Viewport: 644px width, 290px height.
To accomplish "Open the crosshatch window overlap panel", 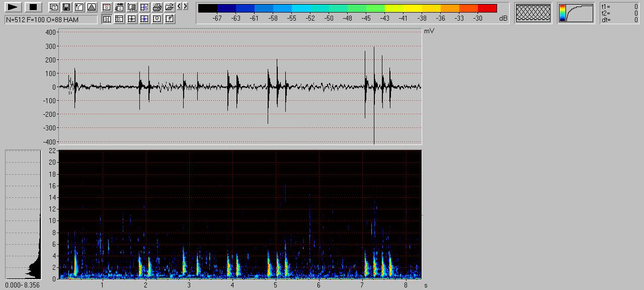I will coord(533,13).
